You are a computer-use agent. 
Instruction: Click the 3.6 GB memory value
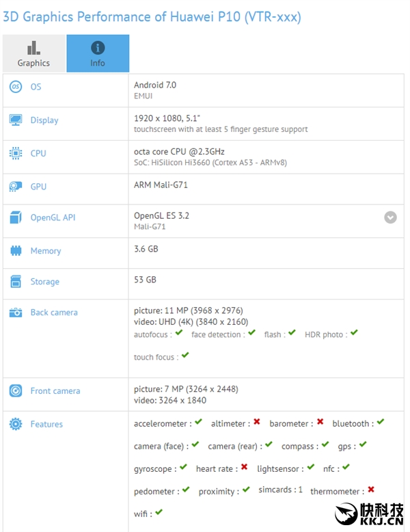tap(146, 249)
